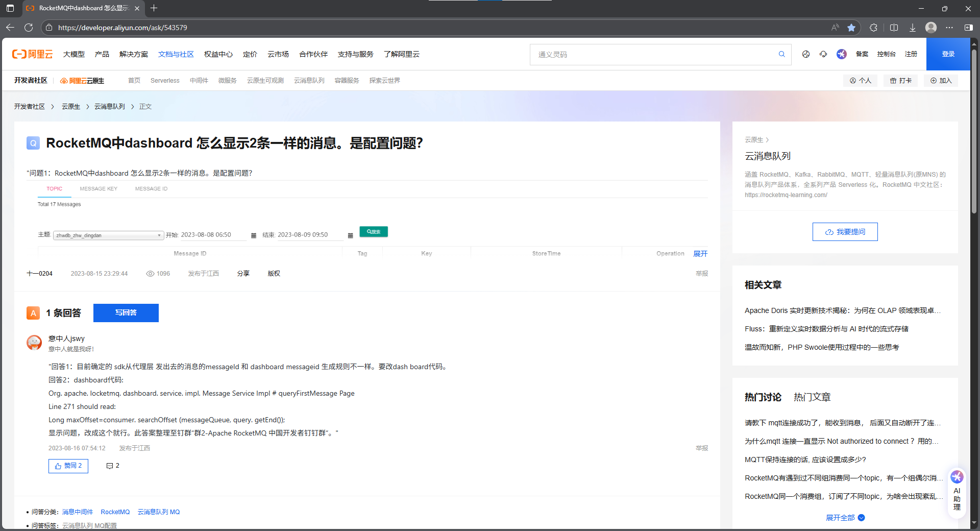Open the MQTT保持连接 discussion link
The width and height of the screenshot is (980, 531).
(805, 460)
